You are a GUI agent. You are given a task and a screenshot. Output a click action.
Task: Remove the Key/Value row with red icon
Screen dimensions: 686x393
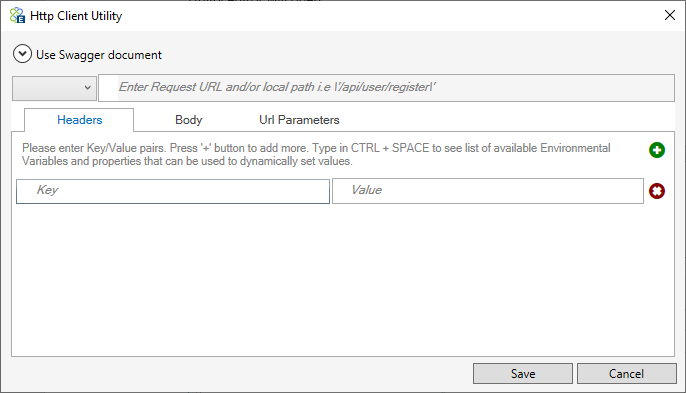tap(657, 191)
